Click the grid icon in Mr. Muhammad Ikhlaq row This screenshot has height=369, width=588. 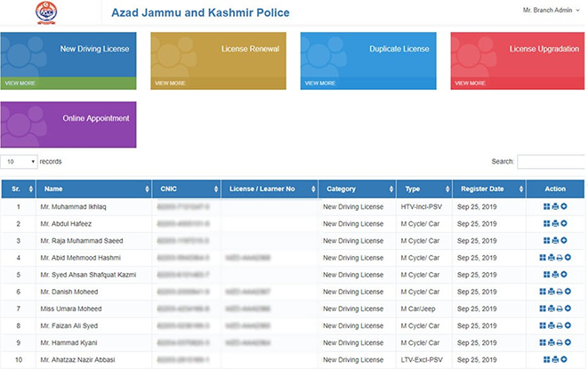[547, 206]
